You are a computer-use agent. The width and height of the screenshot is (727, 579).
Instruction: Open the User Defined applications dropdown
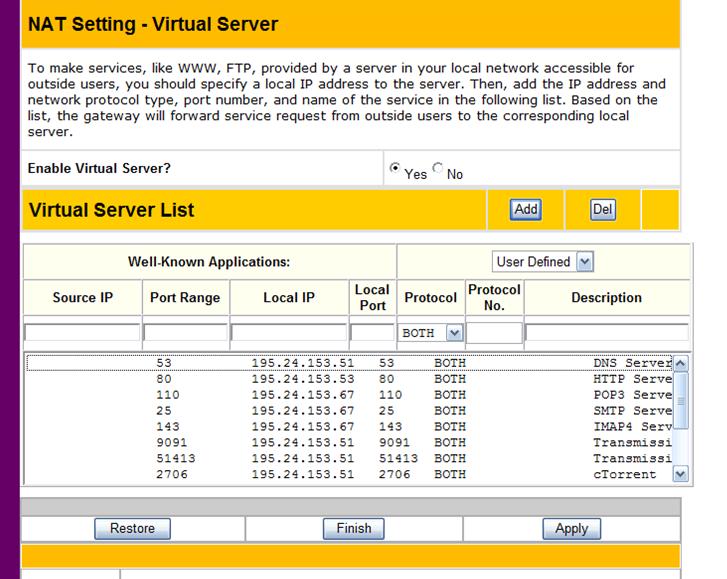coord(543,262)
